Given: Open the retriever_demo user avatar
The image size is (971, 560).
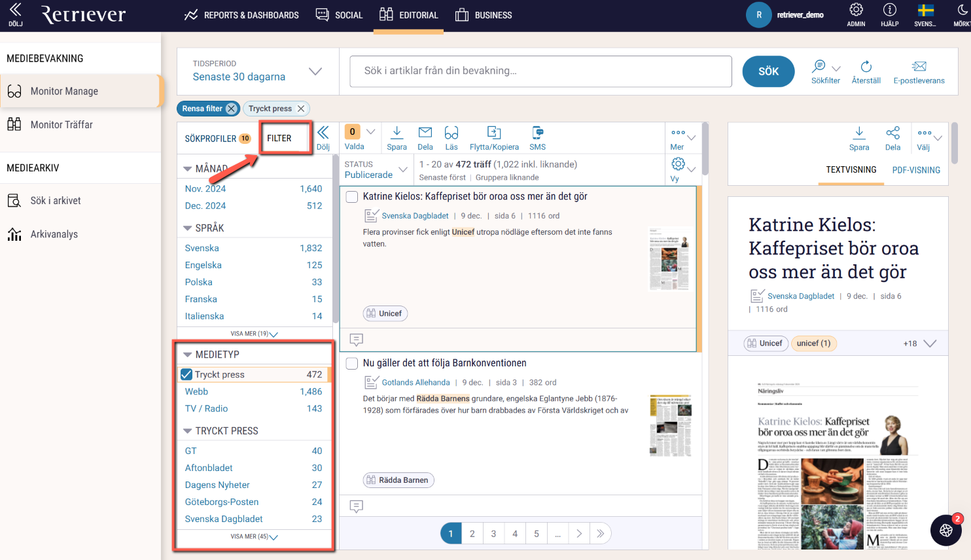Looking at the screenshot, I should 759,14.
